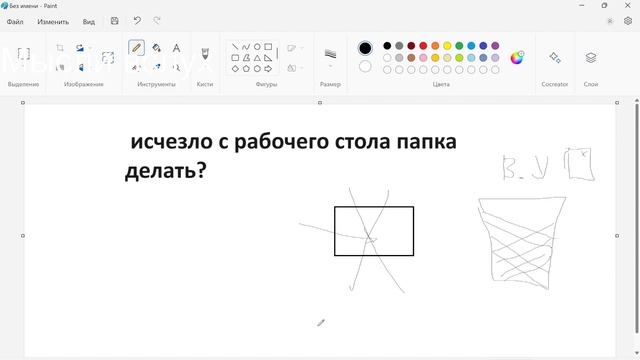
Task: Click the blue Flip image icon
Action: click(x=81, y=67)
